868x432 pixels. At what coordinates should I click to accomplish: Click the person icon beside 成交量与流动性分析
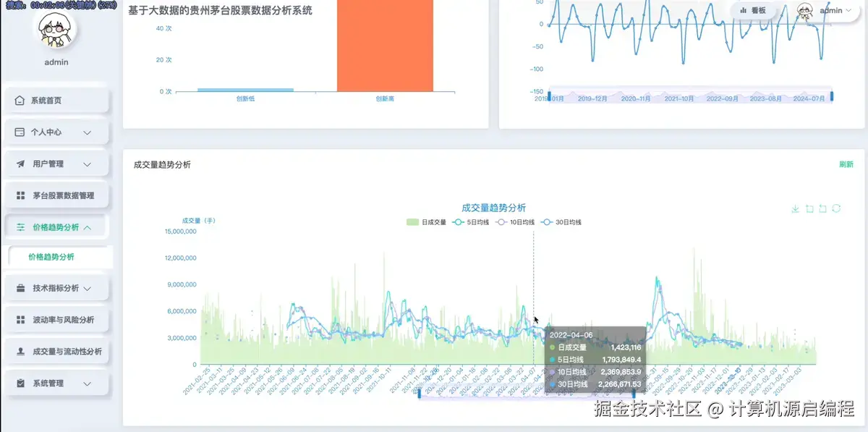20,352
